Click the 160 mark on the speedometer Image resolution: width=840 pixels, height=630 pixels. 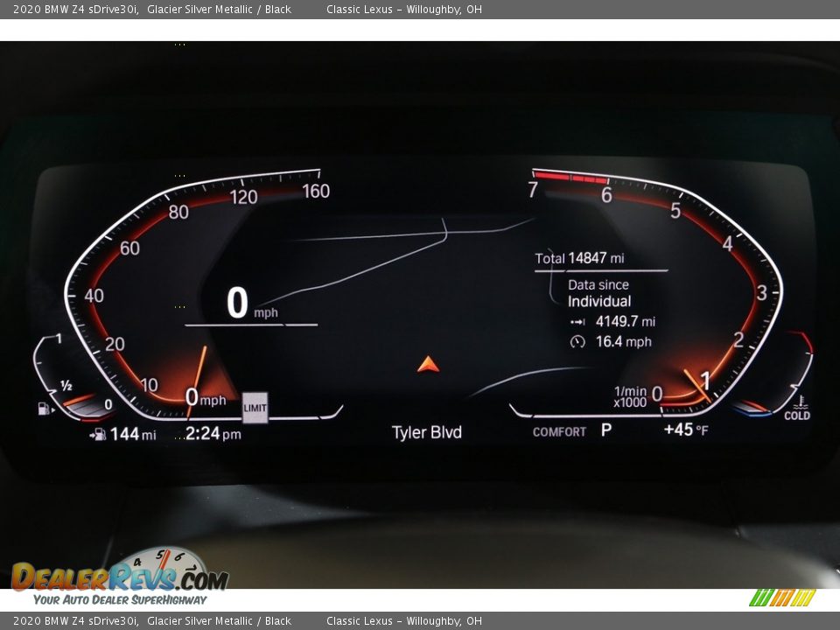tap(316, 192)
